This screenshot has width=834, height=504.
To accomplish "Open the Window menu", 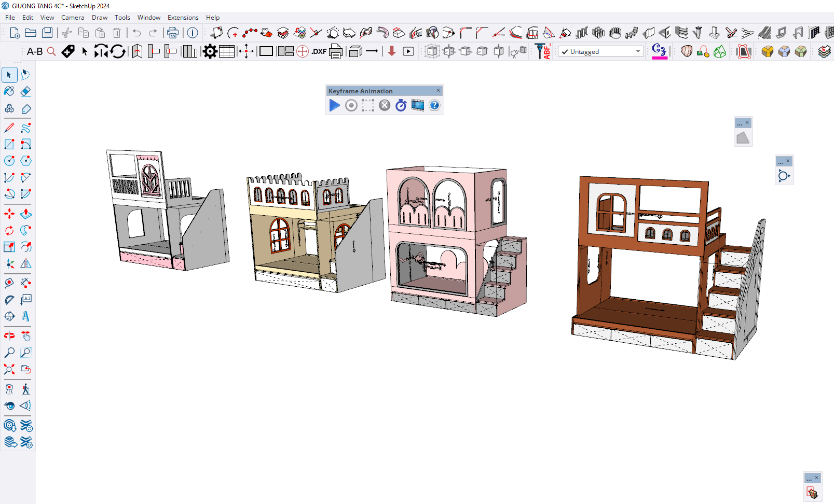I will [148, 18].
